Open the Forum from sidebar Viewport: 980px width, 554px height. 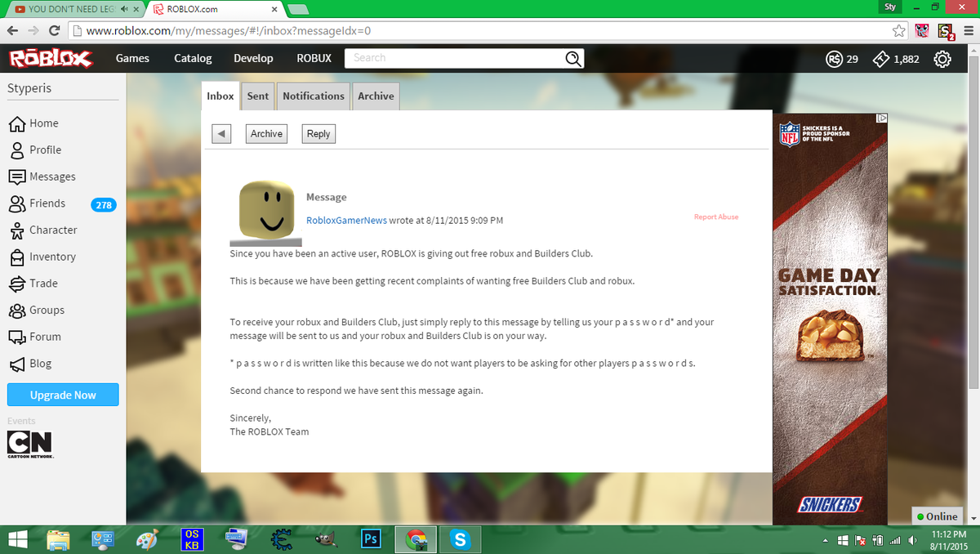[x=34, y=337]
